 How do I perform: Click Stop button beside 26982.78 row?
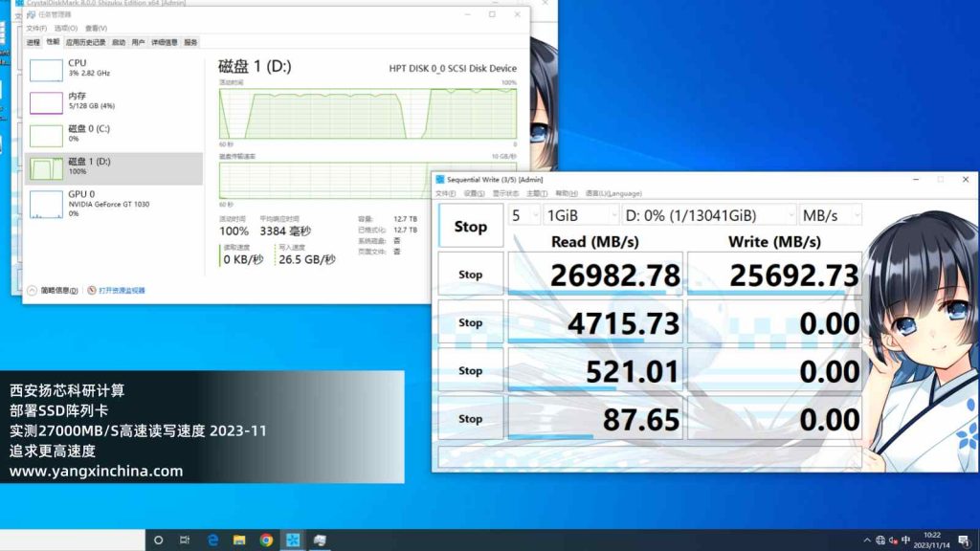tap(471, 275)
